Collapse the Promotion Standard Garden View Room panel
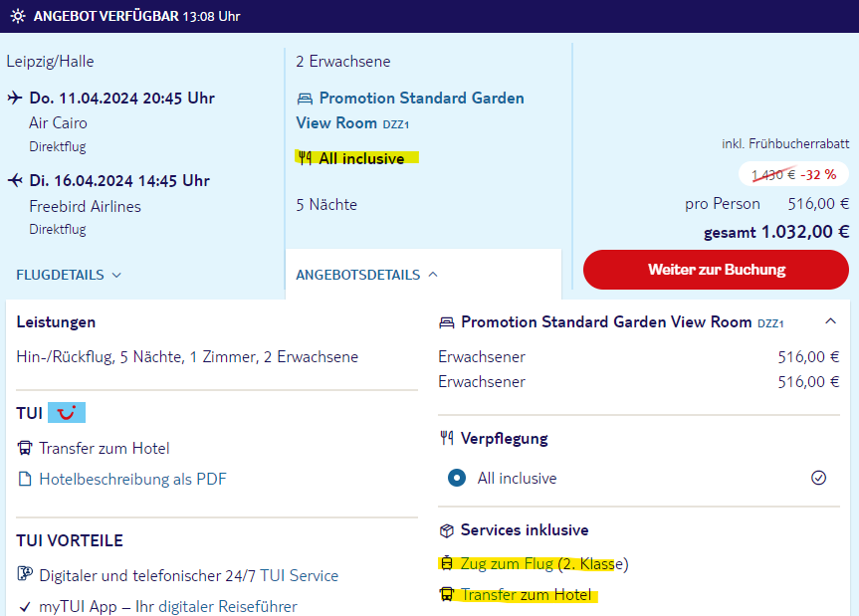 tap(830, 321)
